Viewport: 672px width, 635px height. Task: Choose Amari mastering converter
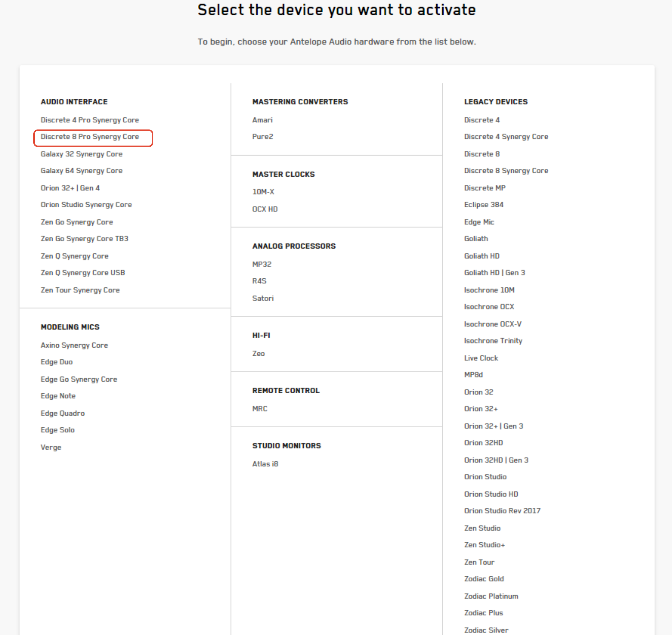(263, 120)
